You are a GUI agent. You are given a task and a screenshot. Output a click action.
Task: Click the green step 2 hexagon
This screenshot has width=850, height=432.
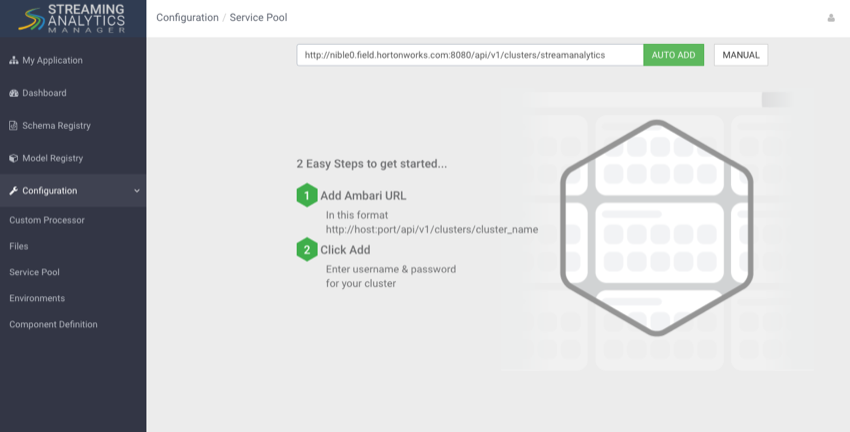point(307,250)
